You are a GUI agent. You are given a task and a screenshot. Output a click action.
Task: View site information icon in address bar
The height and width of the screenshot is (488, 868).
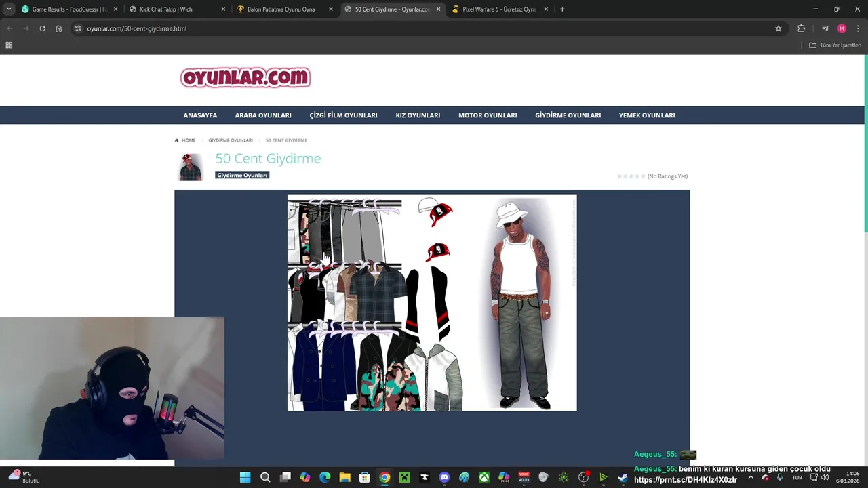[x=78, y=28]
